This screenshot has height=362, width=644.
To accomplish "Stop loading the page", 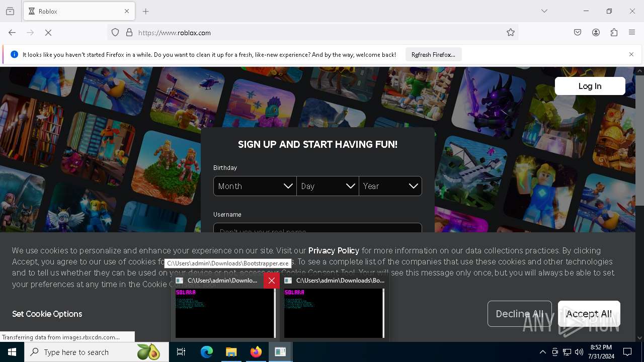I will [48, 33].
